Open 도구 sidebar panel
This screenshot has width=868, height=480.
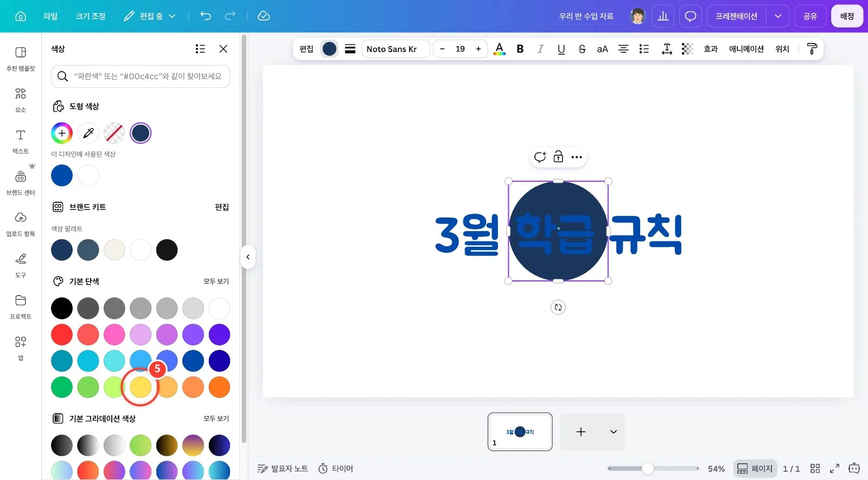[21, 266]
